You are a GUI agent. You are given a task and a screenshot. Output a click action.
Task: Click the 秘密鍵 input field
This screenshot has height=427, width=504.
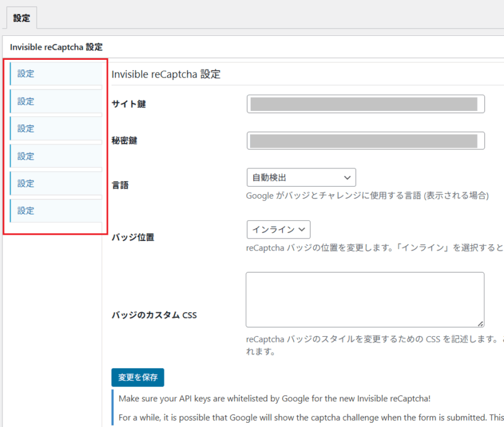365,141
